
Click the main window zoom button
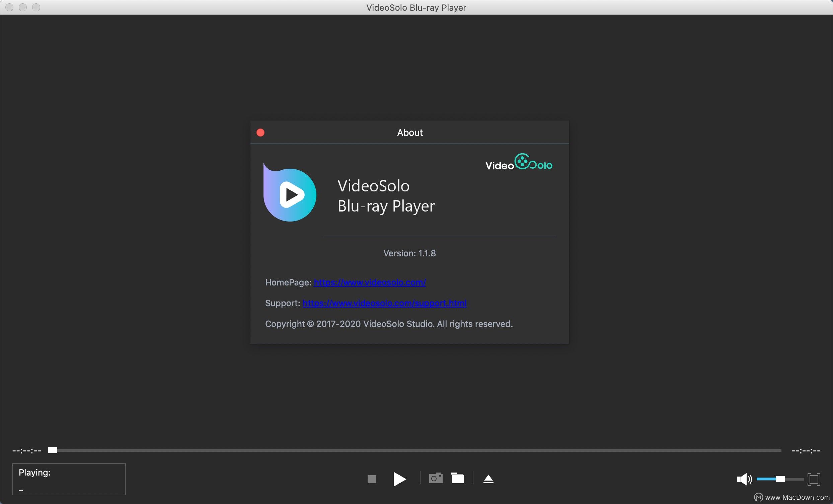click(x=36, y=7)
